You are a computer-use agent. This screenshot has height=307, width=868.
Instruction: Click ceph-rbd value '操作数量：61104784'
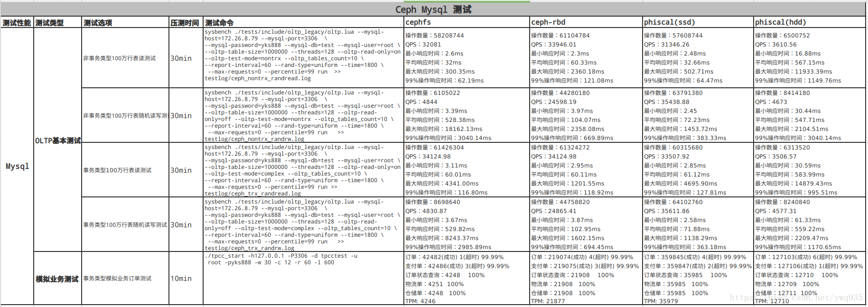pyautogui.click(x=560, y=36)
